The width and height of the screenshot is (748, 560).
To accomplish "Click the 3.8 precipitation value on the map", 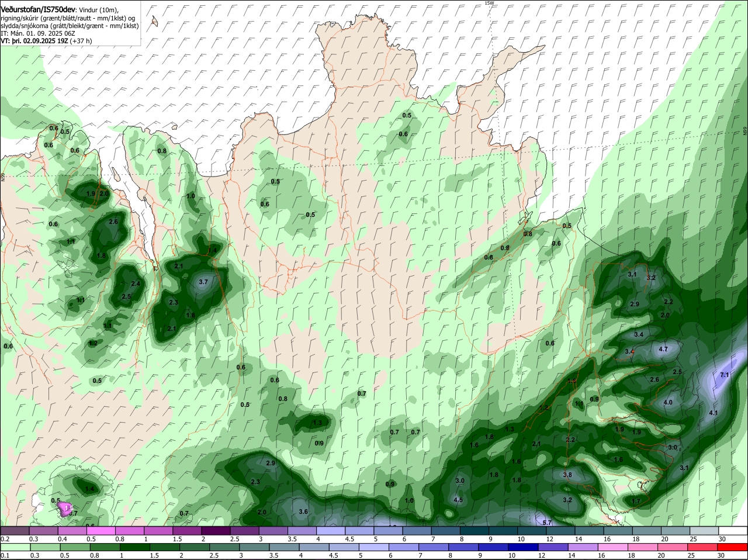I will tap(567, 475).
